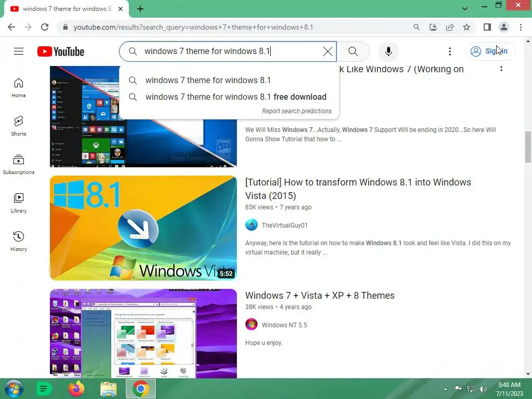The image size is (532, 399).
Task: Share this page via the share icon
Action: [x=450, y=27]
